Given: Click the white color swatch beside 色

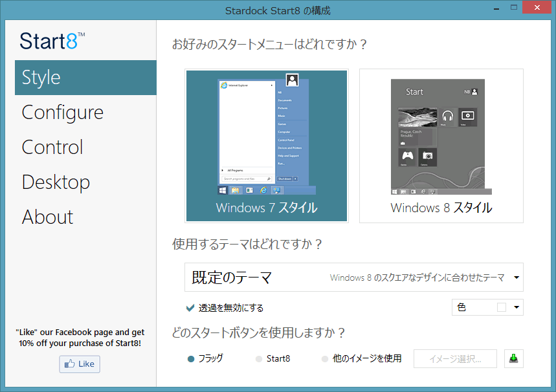Looking at the screenshot, I should pos(501,308).
